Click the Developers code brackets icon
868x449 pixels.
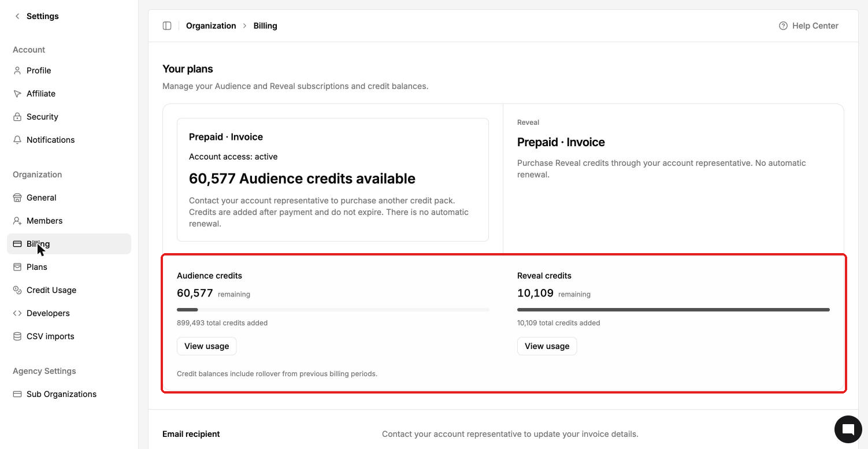[17, 313]
